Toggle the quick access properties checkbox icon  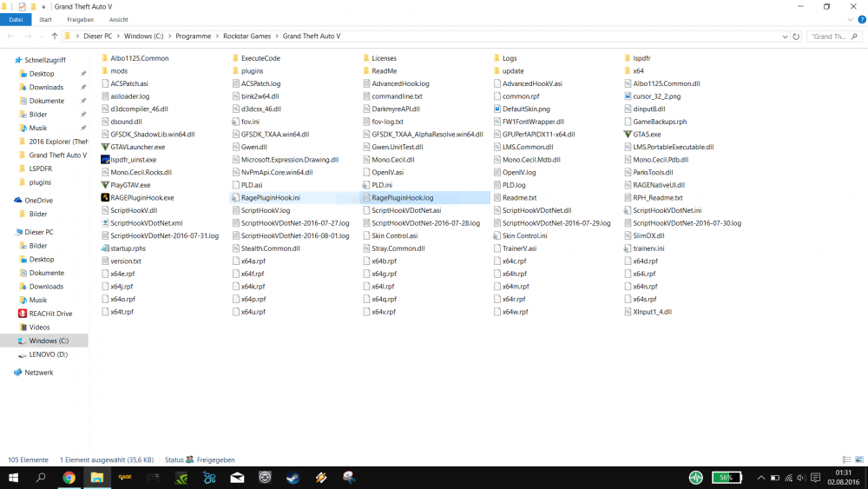point(23,7)
